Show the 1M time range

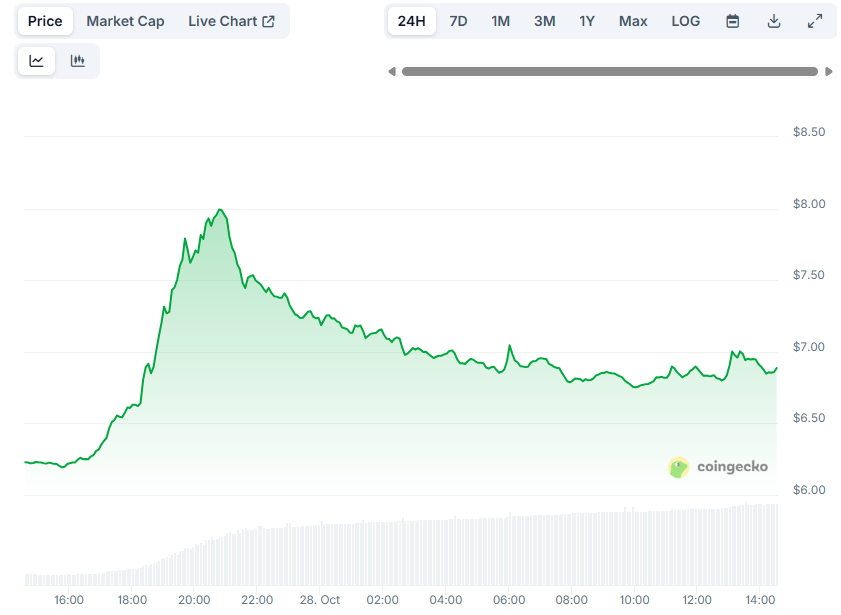(x=500, y=21)
